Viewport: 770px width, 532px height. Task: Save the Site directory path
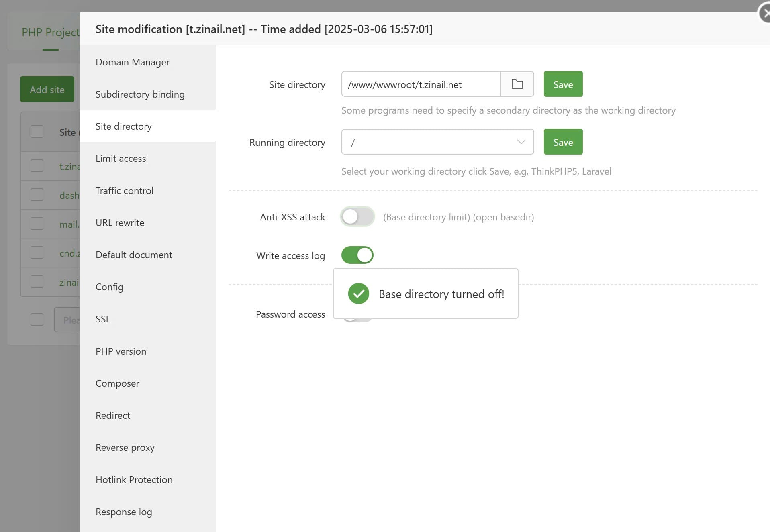pos(563,84)
